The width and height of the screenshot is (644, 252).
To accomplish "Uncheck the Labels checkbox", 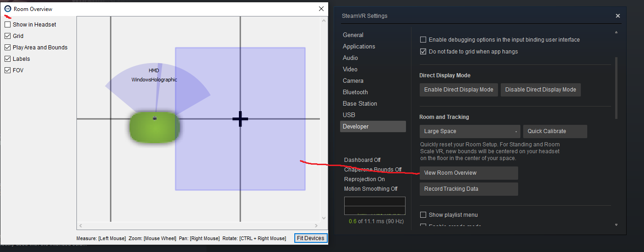I will [x=7, y=59].
